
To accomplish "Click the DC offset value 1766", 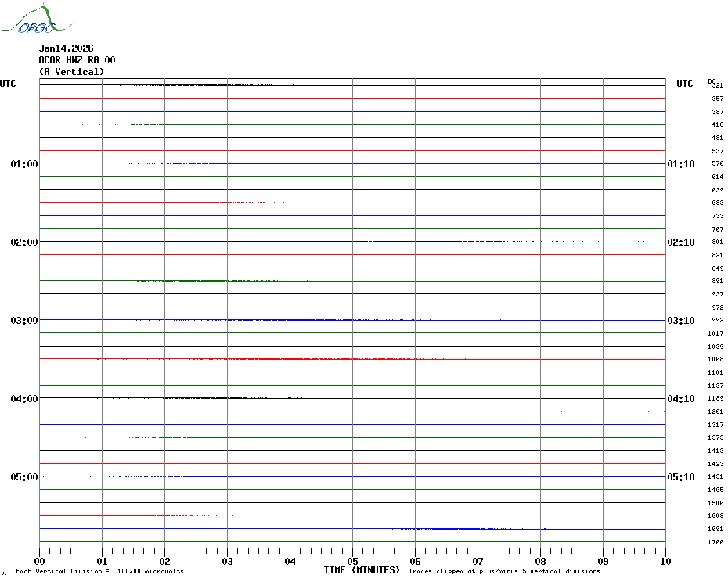I will tap(716, 542).
